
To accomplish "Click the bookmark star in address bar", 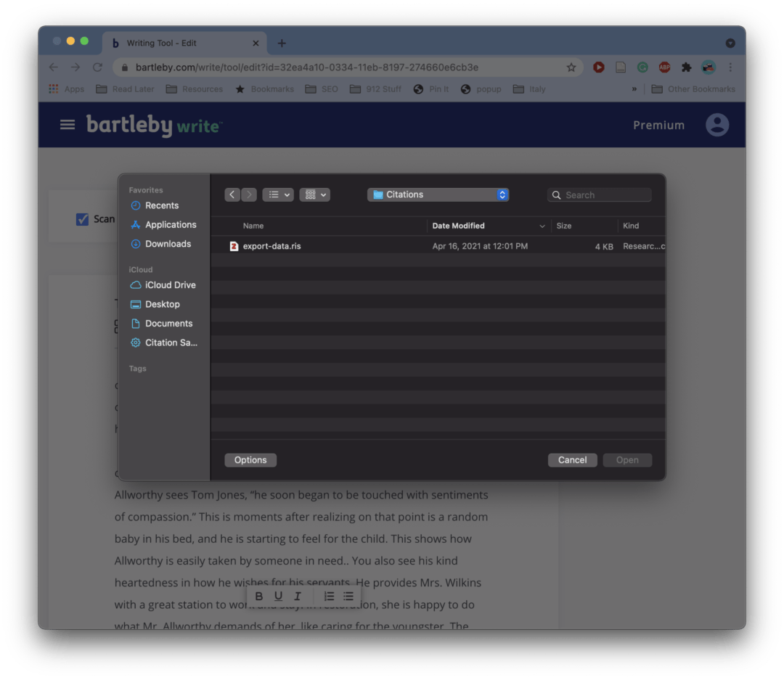I will [571, 67].
